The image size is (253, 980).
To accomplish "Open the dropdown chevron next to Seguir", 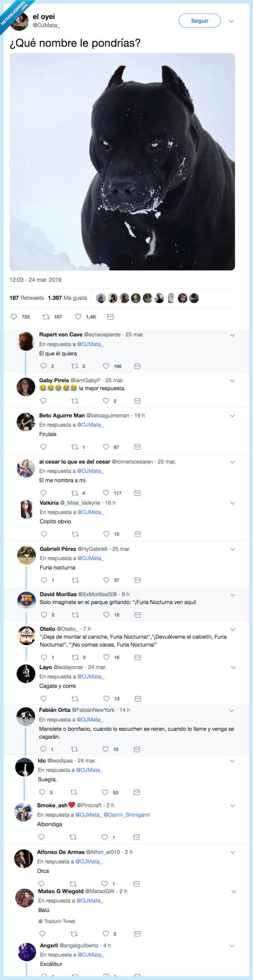I will pyautogui.click(x=231, y=21).
